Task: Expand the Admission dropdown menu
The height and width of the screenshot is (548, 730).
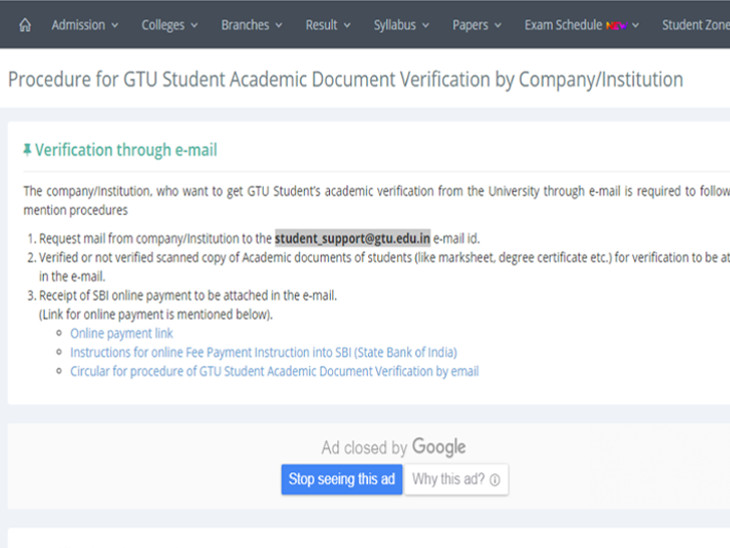Action: point(85,25)
